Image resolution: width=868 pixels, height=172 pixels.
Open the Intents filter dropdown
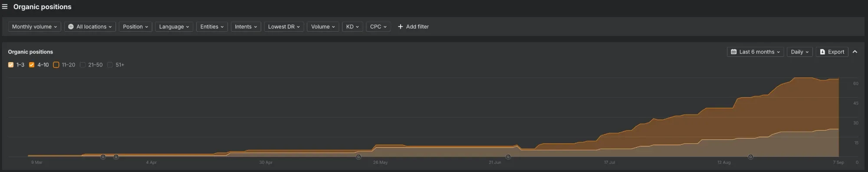(246, 26)
